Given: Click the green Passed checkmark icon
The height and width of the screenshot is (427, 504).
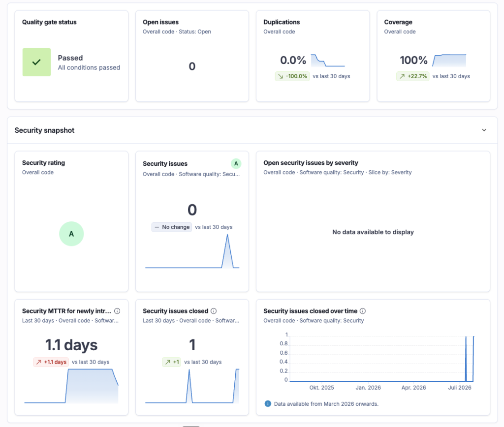Looking at the screenshot, I should tap(36, 62).
